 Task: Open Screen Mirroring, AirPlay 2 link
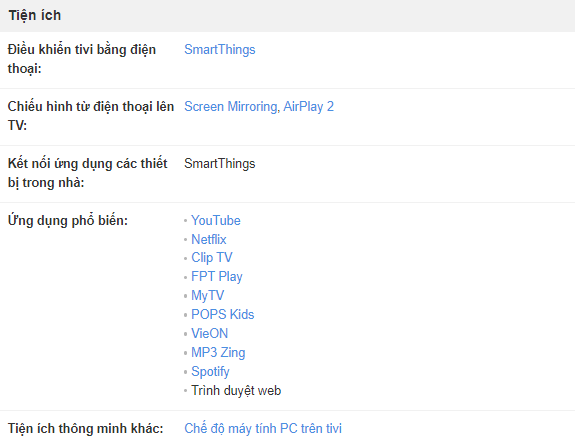pyautogui.click(x=259, y=107)
